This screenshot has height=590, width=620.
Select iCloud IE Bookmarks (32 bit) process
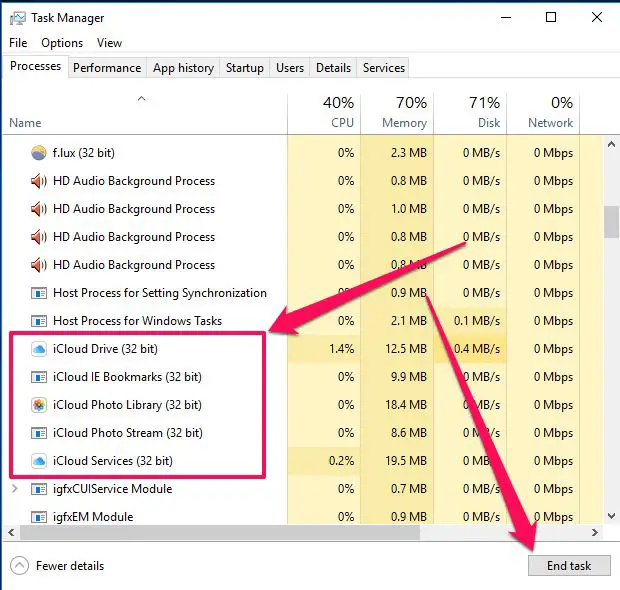pyautogui.click(x=127, y=377)
